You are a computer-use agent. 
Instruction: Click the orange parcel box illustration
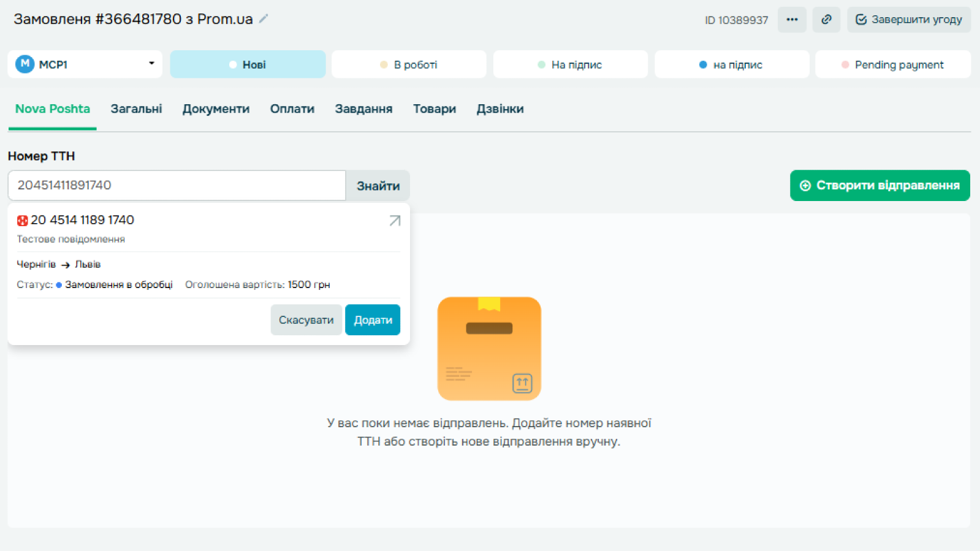tap(489, 348)
